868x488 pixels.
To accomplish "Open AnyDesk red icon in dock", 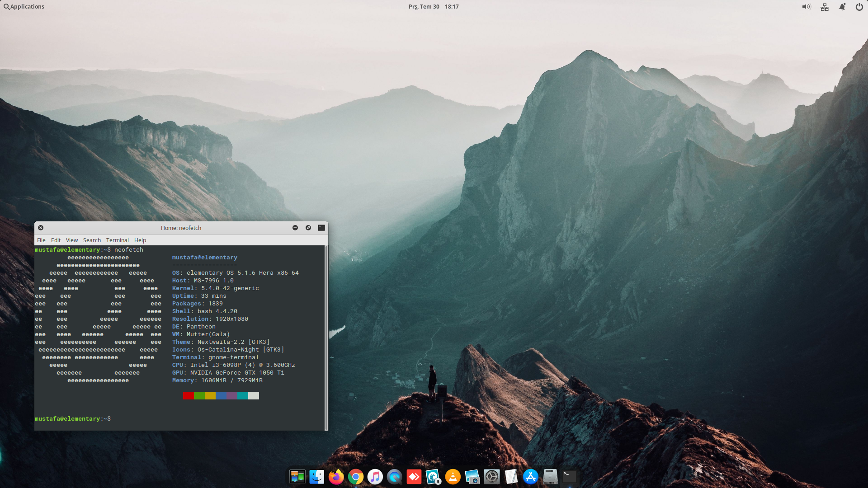I will click(414, 477).
